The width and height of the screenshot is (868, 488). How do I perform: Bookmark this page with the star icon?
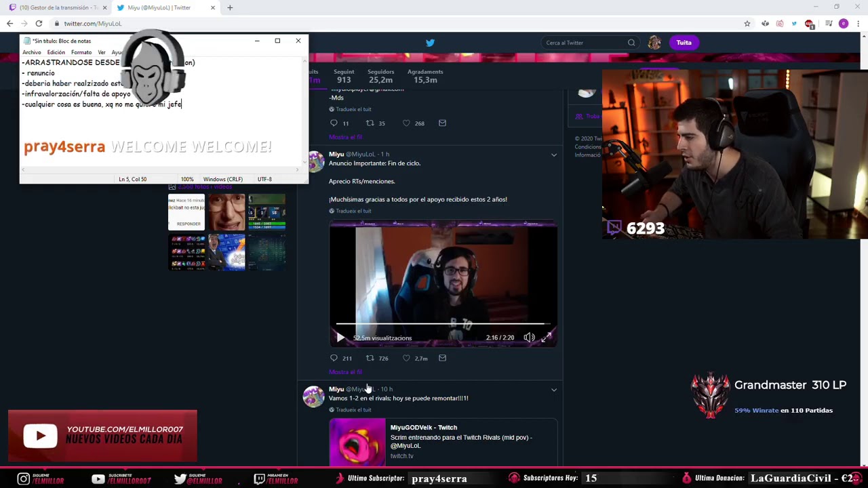[747, 24]
